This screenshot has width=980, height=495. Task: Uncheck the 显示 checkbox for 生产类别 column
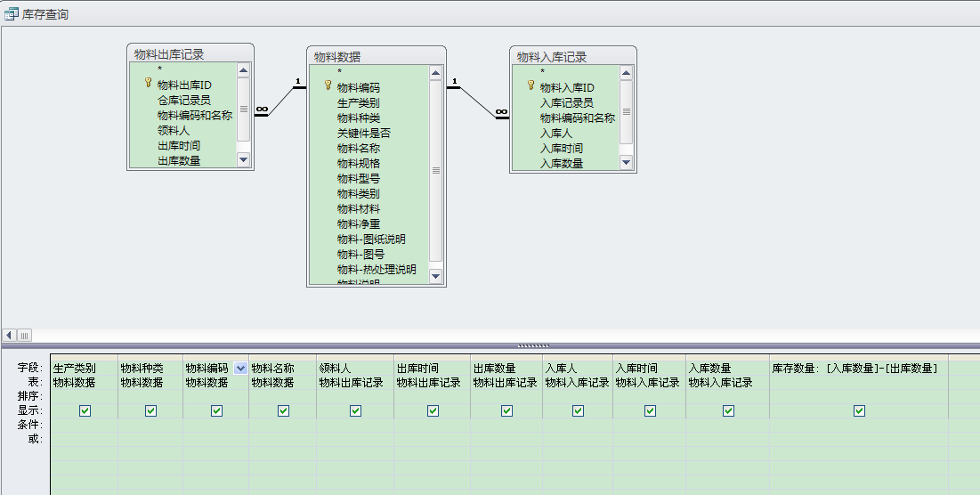coord(85,410)
